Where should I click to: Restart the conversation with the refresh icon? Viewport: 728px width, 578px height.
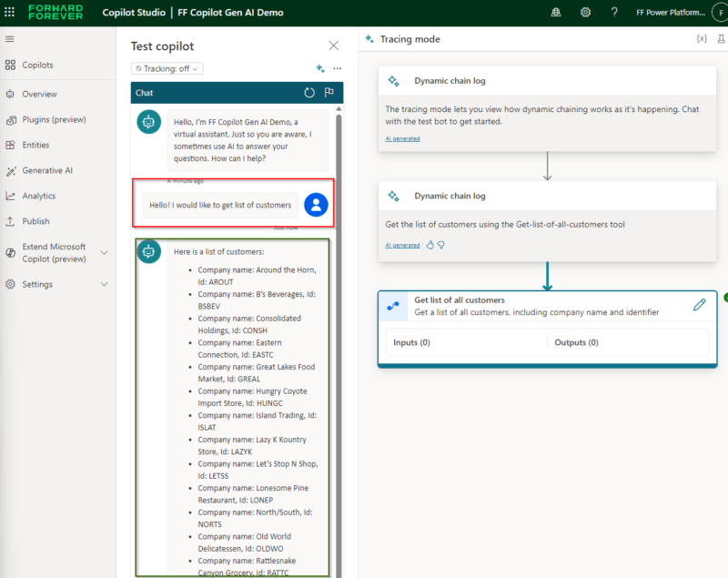309,94
